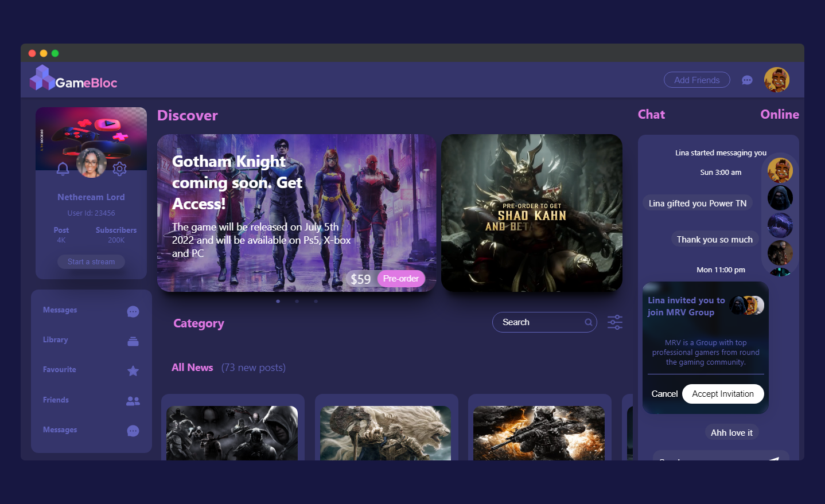Viewport: 825px width, 504px height.
Task: Click the Favourite star icon in sidebar
Action: pos(133,371)
